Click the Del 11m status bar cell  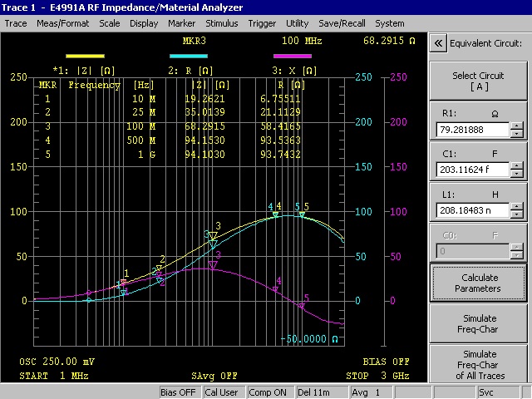click(322, 392)
